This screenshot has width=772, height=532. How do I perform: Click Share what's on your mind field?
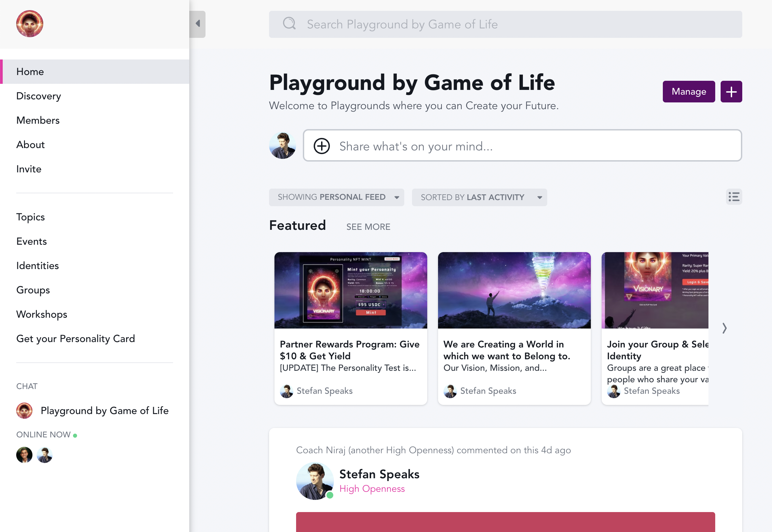click(x=522, y=146)
